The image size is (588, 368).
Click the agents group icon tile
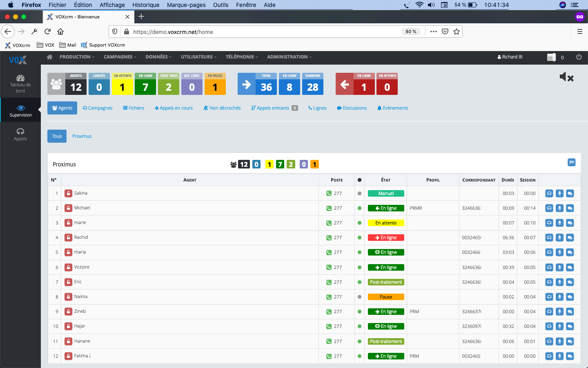56,84
